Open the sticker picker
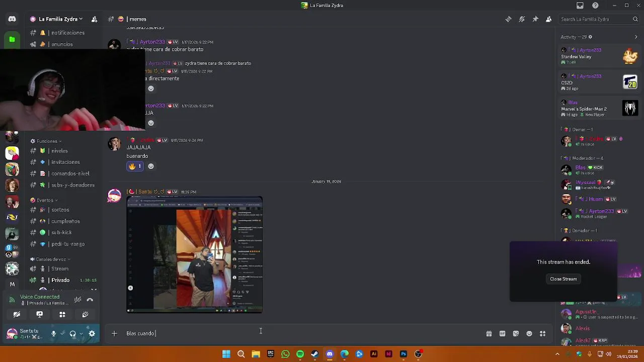644x362 pixels. [516, 333]
